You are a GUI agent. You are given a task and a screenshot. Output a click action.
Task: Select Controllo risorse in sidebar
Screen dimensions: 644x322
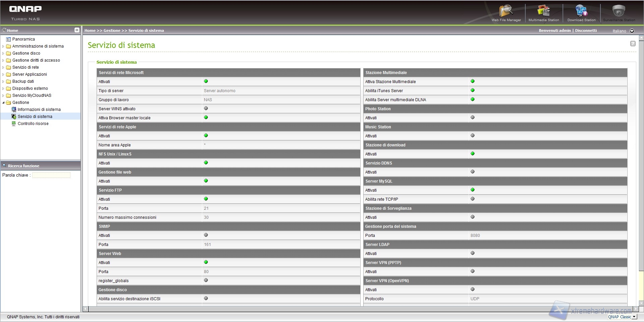click(33, 124)
